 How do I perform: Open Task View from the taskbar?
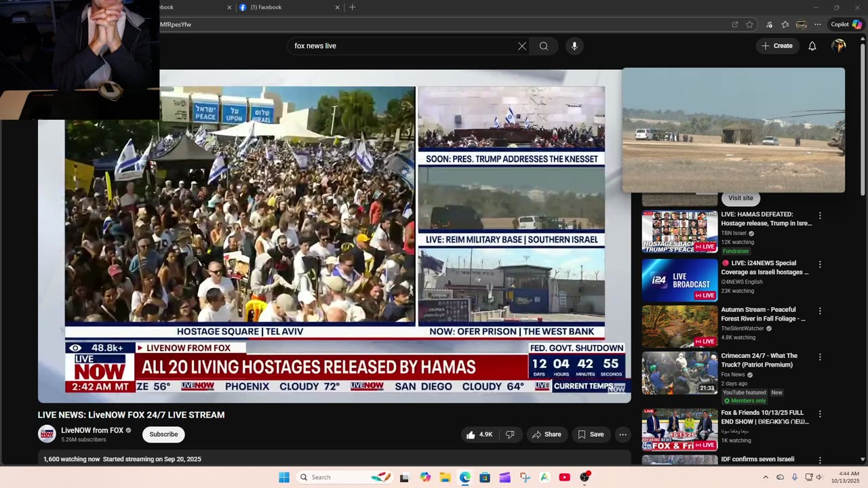[404, 477]
